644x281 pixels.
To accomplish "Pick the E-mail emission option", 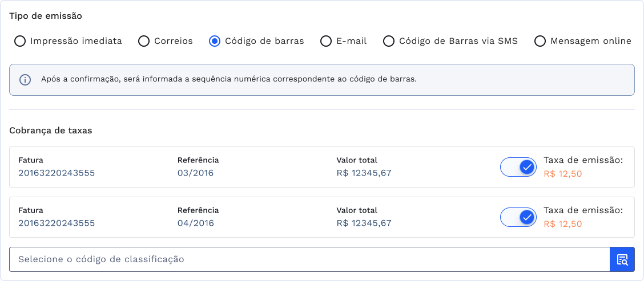I will [x=326, y=41].
